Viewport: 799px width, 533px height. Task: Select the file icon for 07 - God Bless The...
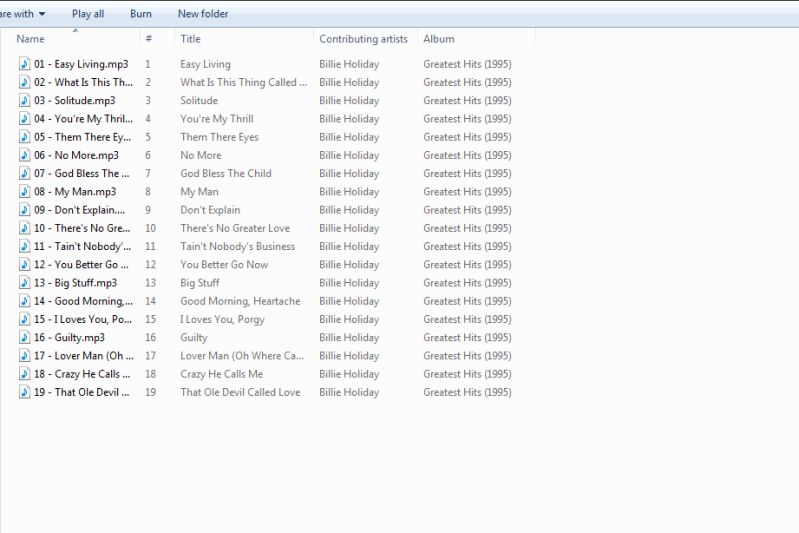tap(24, 173)
